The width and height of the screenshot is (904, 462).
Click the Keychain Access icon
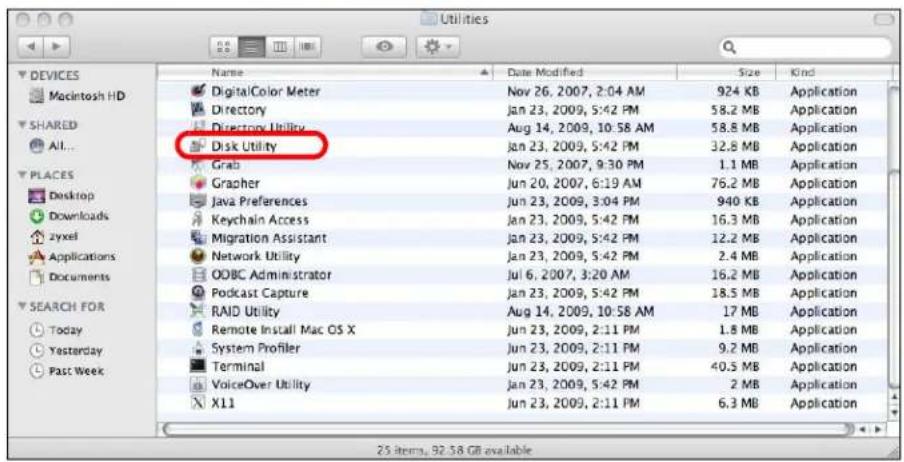click(x=198, y=220)
